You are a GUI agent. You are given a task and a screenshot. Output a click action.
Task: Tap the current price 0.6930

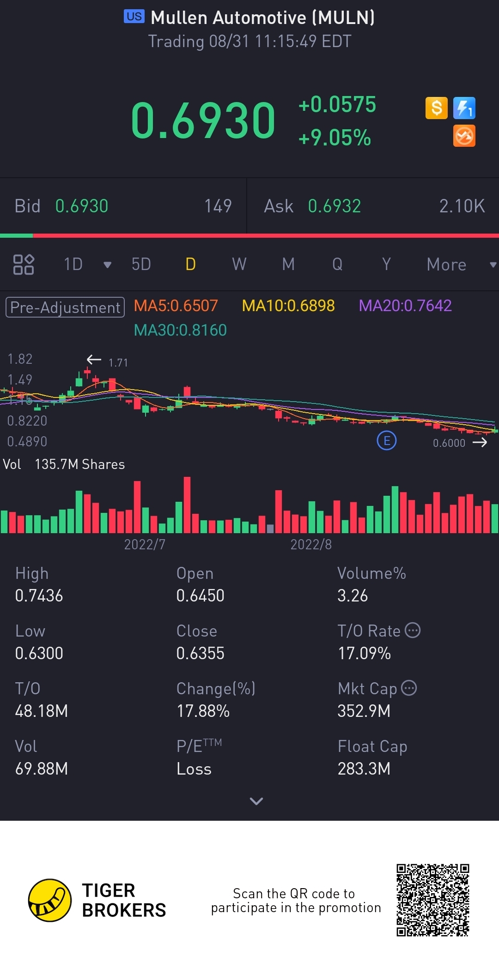203,121
